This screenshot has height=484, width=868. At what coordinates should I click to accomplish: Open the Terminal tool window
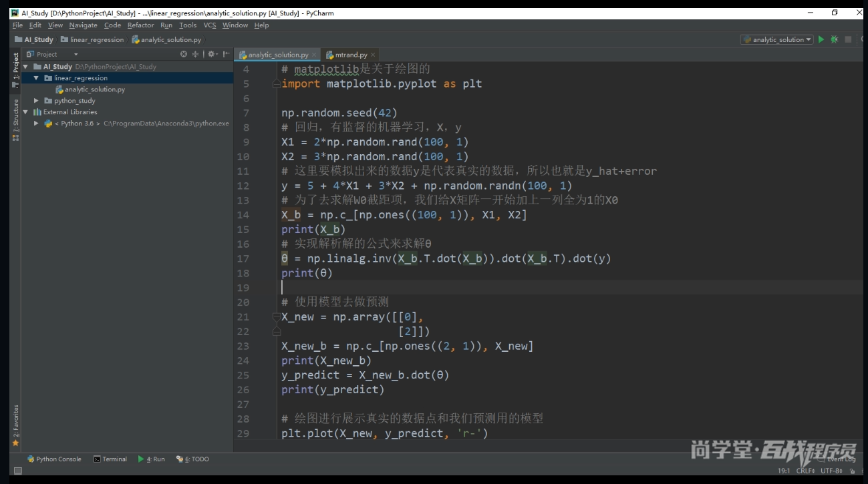tap(110, 459)
